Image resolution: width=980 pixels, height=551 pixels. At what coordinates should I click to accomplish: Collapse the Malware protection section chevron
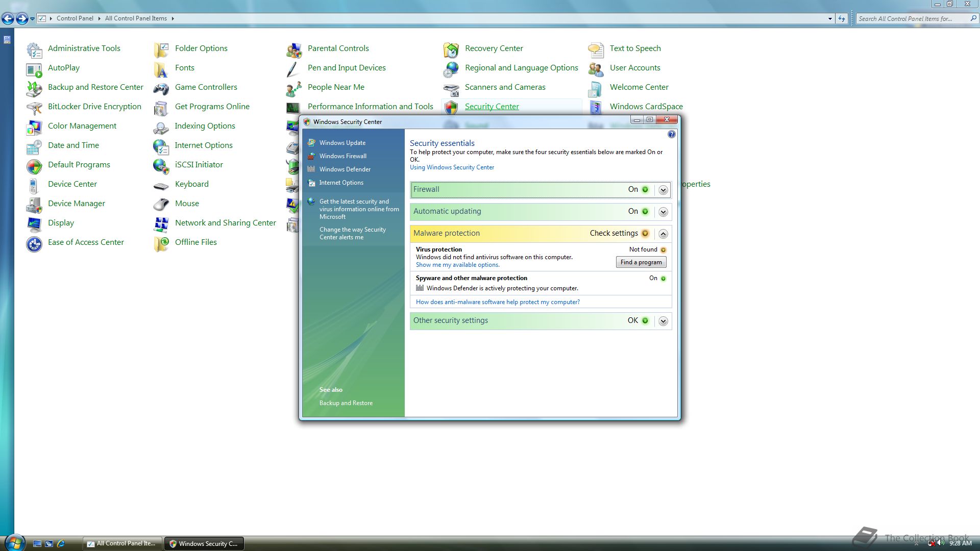pyautogui.click(x=663, y=234)
